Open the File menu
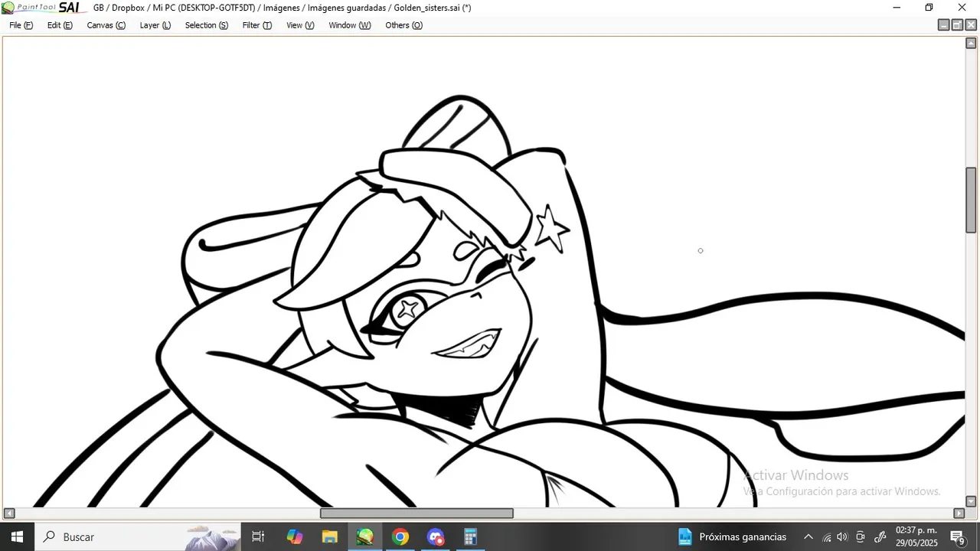 click(21, 25)
